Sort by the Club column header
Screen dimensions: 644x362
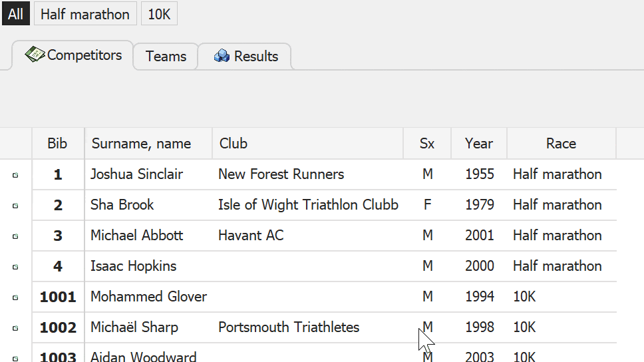pos(234,144)
